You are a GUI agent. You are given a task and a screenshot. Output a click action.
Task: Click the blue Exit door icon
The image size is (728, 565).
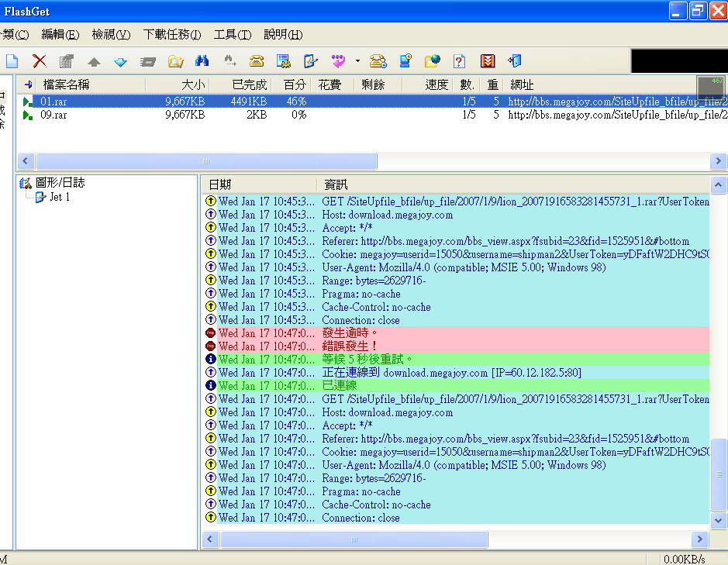click(515, 60)
